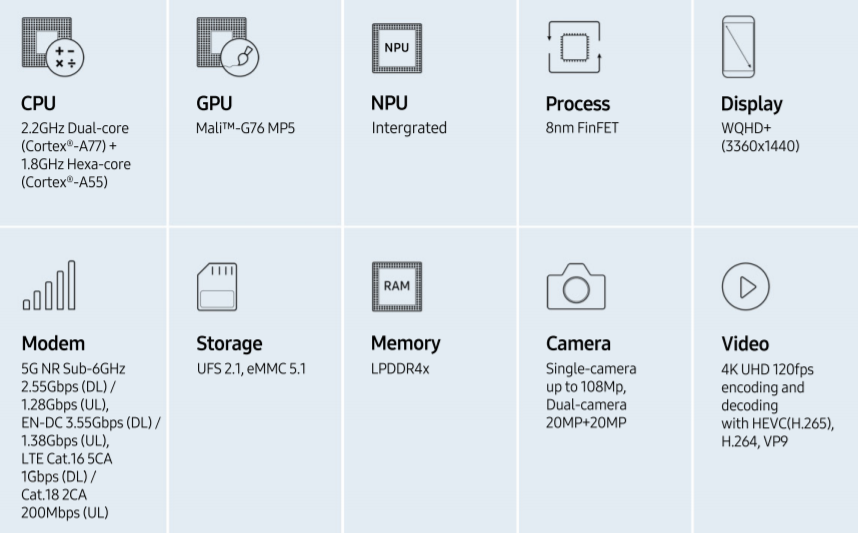This screenshot has height=533, width=858.
Task: Click the GPU chip paint palette icon
Action: coord(228,45)
